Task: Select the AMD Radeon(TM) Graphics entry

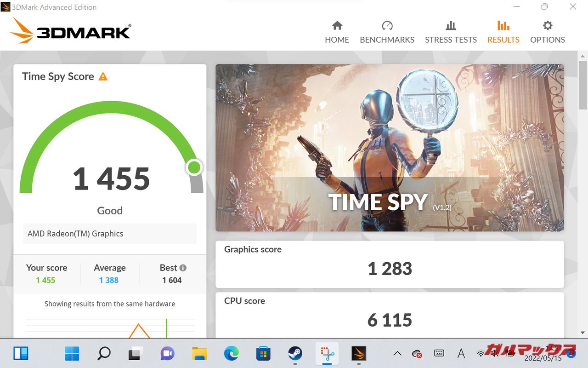Action: click(x=109, y=234)
